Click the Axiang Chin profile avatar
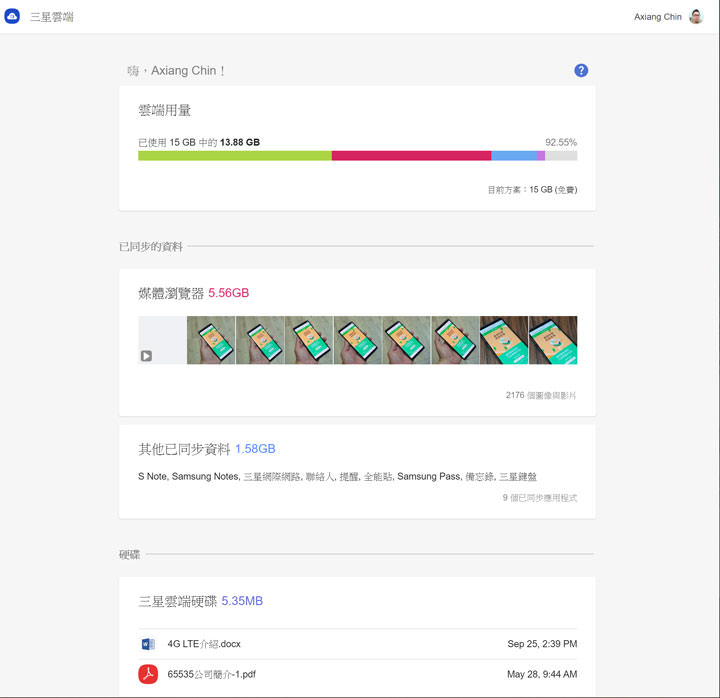The image size is (720, 698). pyautogui.click(x=696, y=17)
